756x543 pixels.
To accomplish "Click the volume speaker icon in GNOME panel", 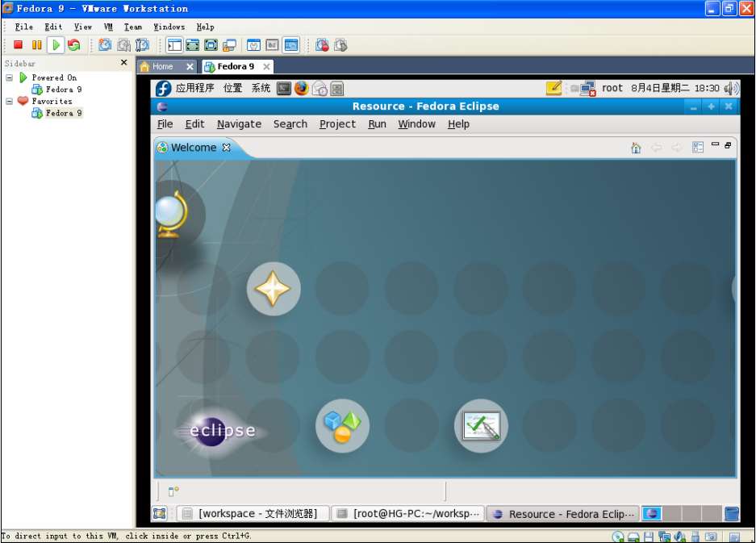I will click(731, 88).
